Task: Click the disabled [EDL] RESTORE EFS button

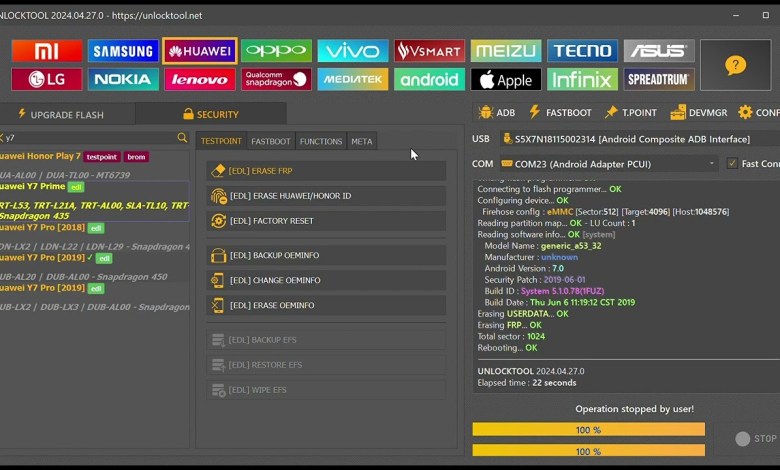Action: pyautogui.click(x=326, y=365)
